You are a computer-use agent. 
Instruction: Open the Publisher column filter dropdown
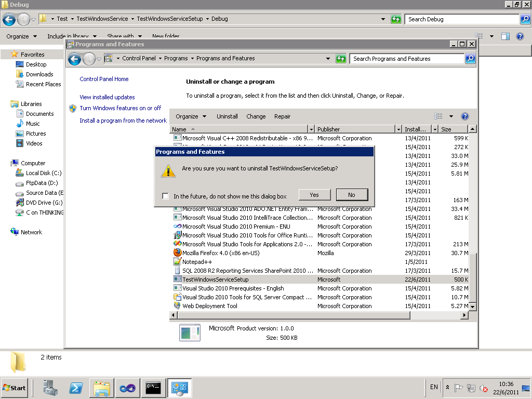pyautogui.click(x=398, y=129)
